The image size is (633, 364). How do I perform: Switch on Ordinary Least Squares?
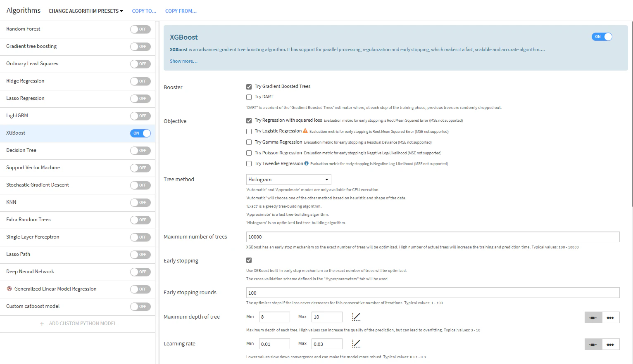tap(140, 64)
